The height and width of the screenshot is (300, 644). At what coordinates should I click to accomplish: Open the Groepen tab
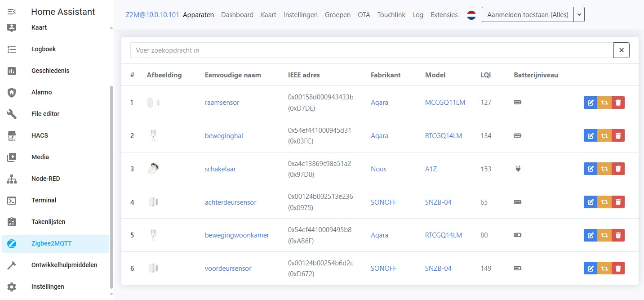(x=338, y=15)
